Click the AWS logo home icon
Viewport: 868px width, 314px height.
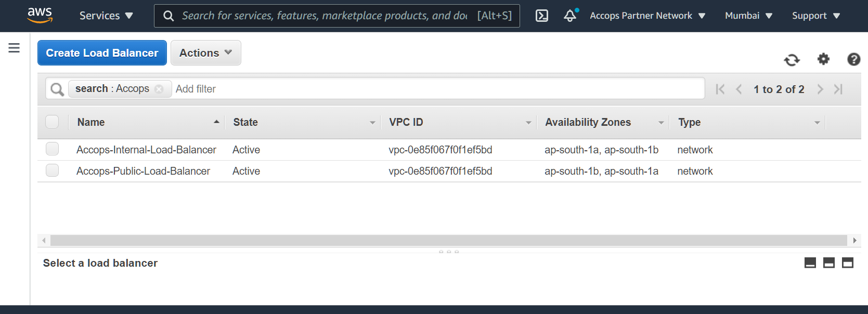40,16
